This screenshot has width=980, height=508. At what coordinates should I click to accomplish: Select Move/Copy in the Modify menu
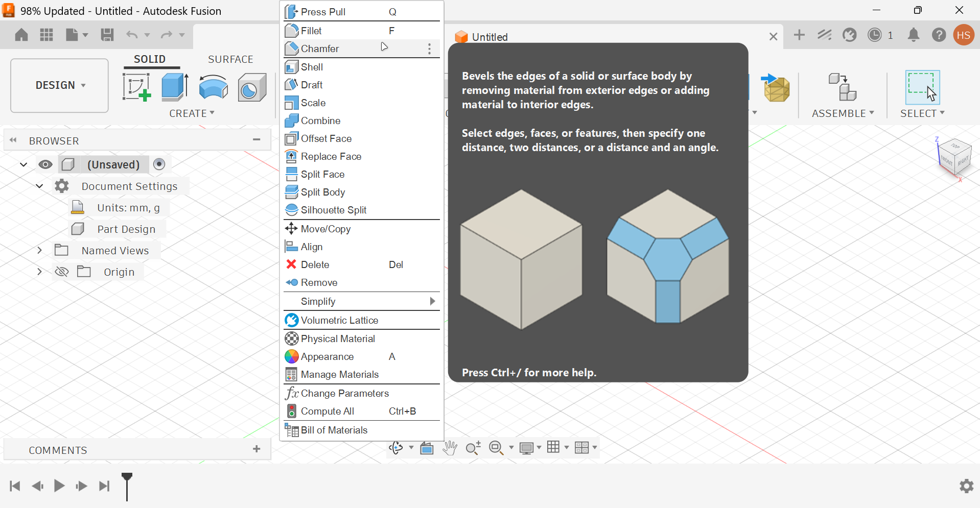[x=362, y=229]
